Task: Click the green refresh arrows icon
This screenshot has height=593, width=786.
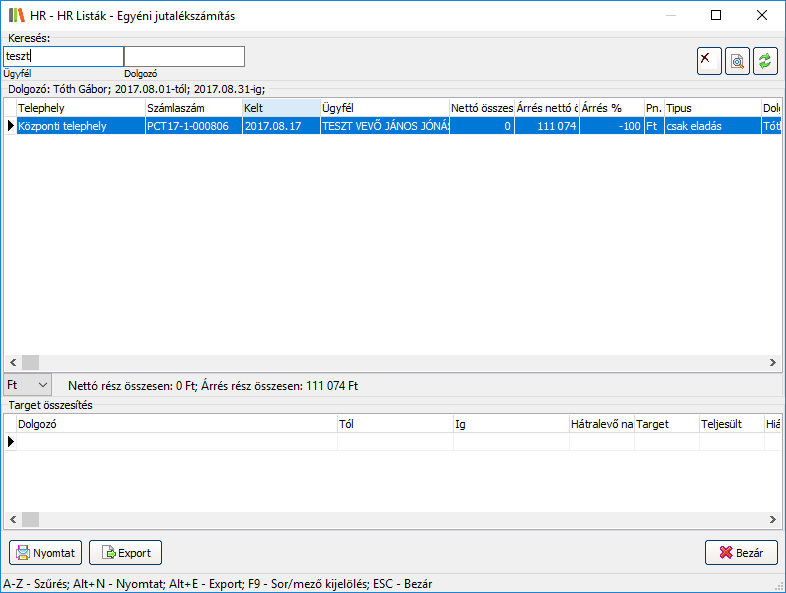Action: pos(765,61)
